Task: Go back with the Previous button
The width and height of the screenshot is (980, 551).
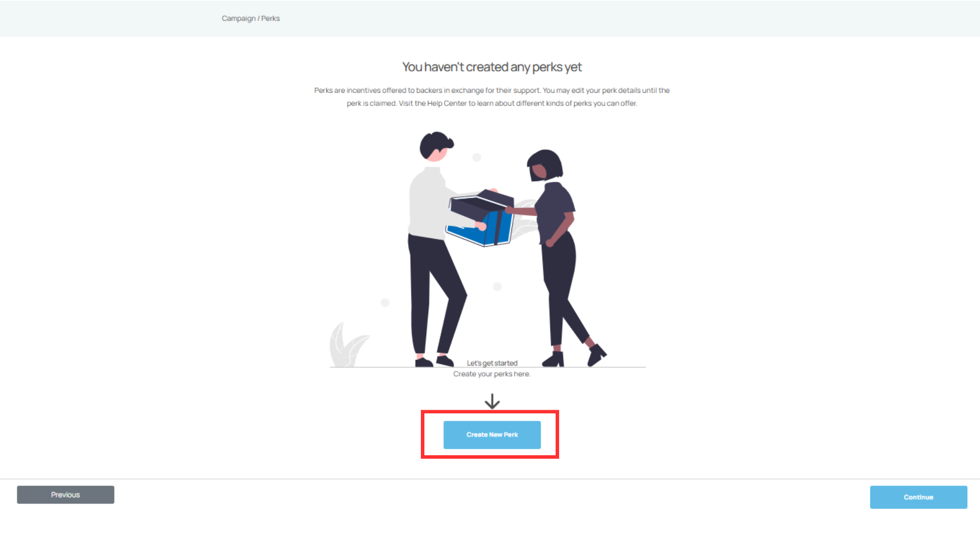Action: [66, 495]
